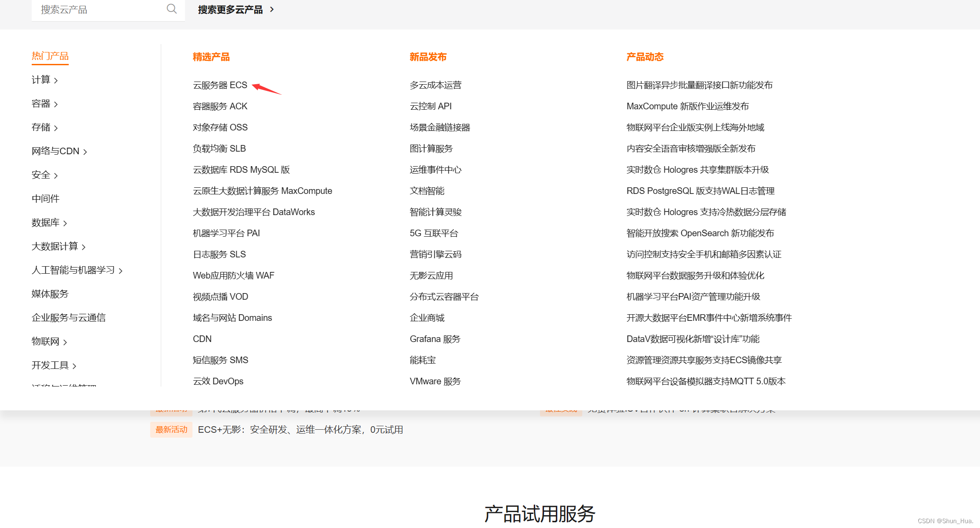Open DataV数据可视化新增设计库功能 news
The width and height of the screenshot is (980, 528).
693,339
